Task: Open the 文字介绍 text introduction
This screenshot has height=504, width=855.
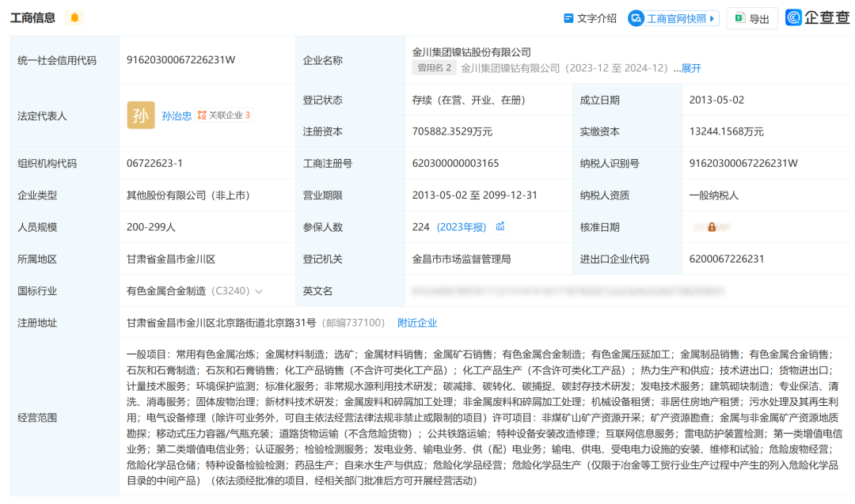Action: pyautogui.click(x=590, y=18)
